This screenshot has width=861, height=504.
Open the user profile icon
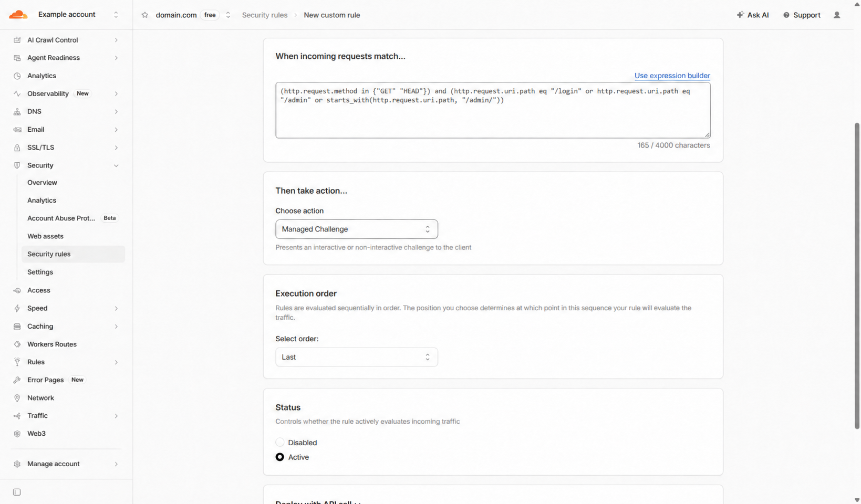(x=837, y=15)
